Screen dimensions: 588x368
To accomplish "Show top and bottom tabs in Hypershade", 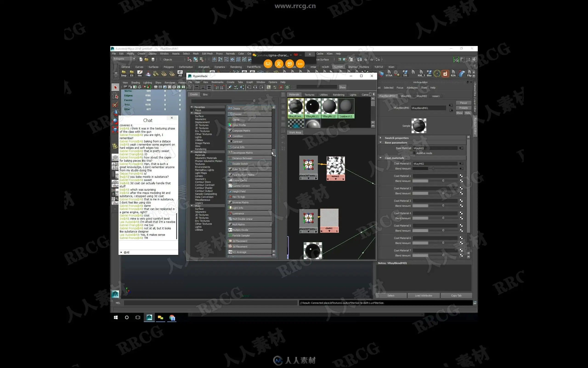I will [x=209, y=87].
